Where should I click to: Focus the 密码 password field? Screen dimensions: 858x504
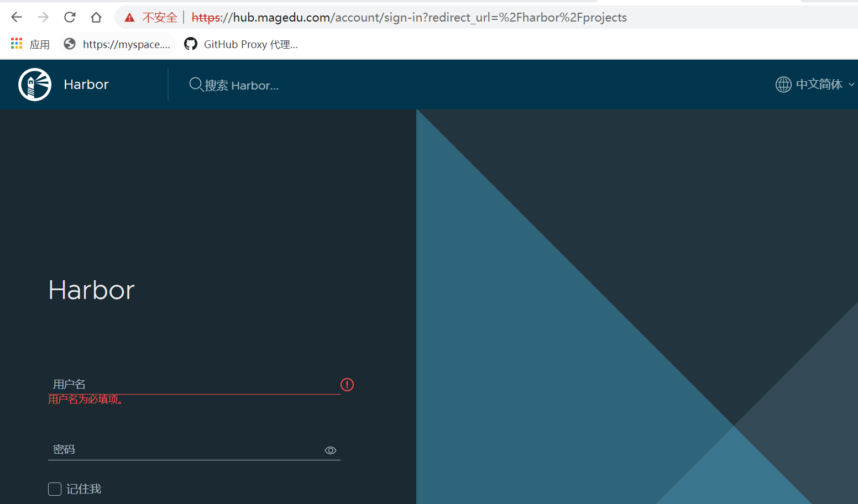[x=194, y=450]
